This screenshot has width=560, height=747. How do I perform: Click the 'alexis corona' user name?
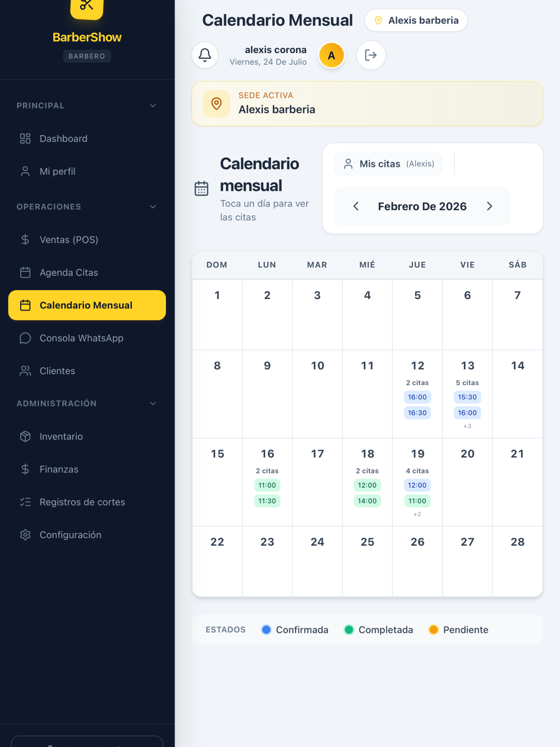[x=275, y=50]
